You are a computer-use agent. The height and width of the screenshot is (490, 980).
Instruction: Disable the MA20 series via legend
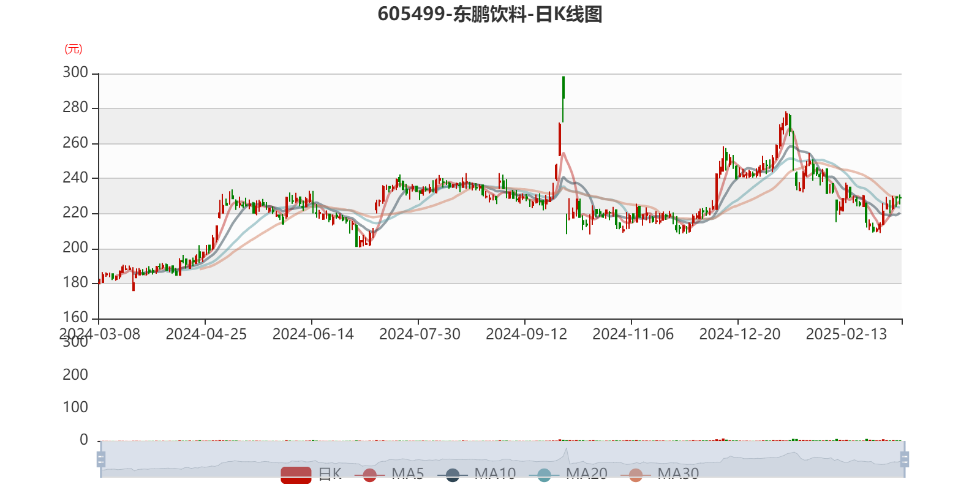(x=568, y=475)
